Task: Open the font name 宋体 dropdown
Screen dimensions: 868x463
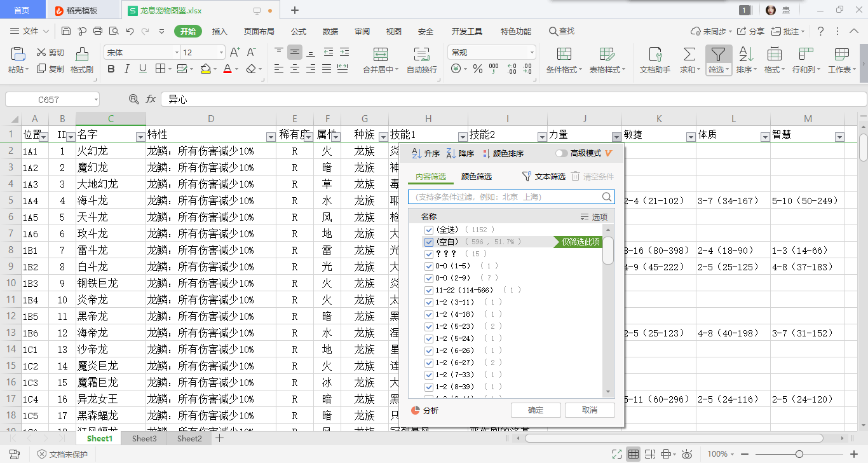Action: 177,52
